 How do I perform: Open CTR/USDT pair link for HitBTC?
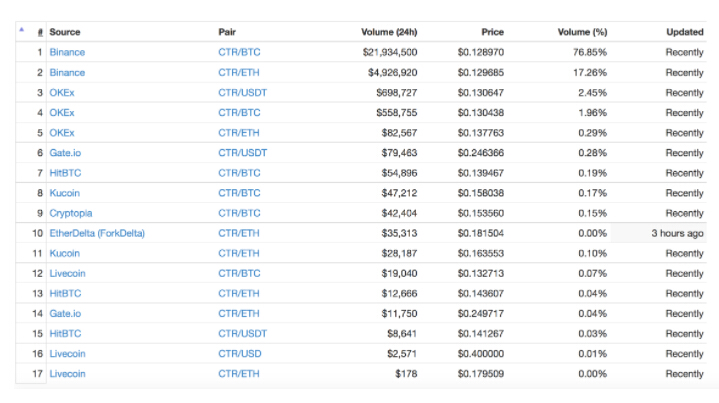[x=242, y=334]
